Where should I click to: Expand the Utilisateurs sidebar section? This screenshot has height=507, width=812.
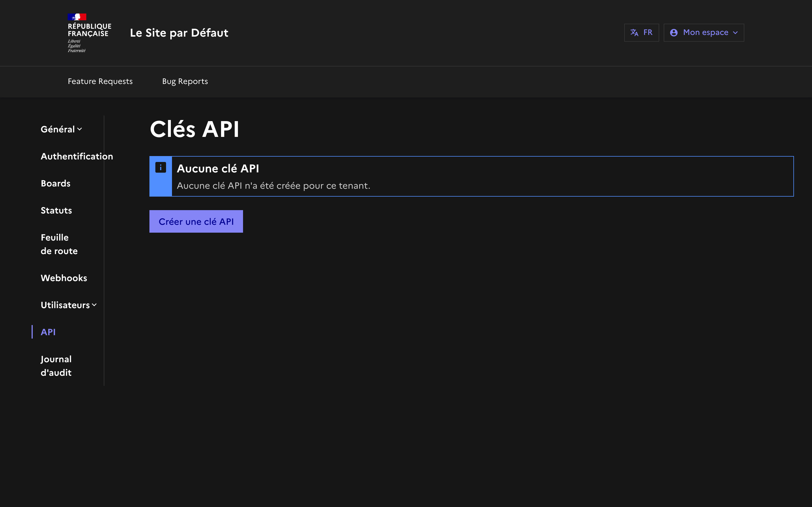click(69, 305)
